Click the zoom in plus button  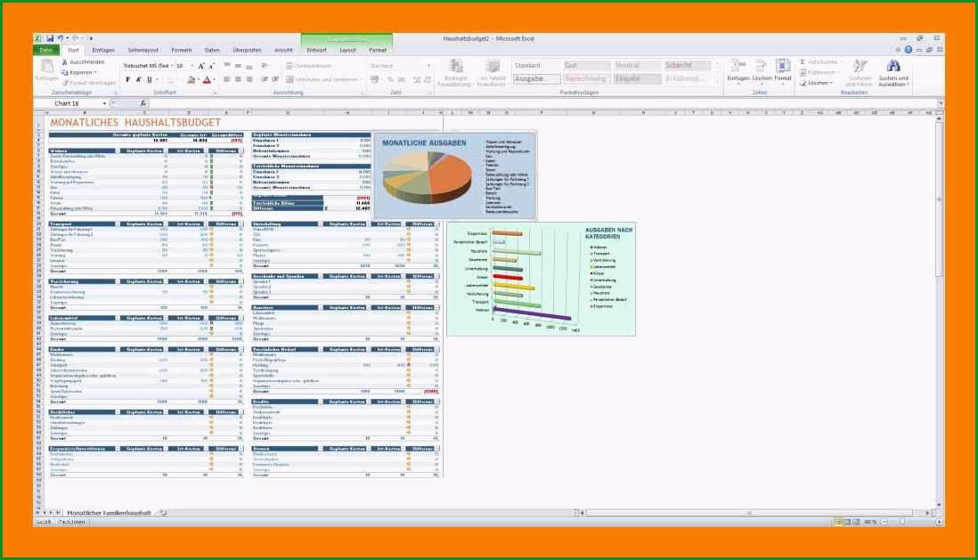940,522
